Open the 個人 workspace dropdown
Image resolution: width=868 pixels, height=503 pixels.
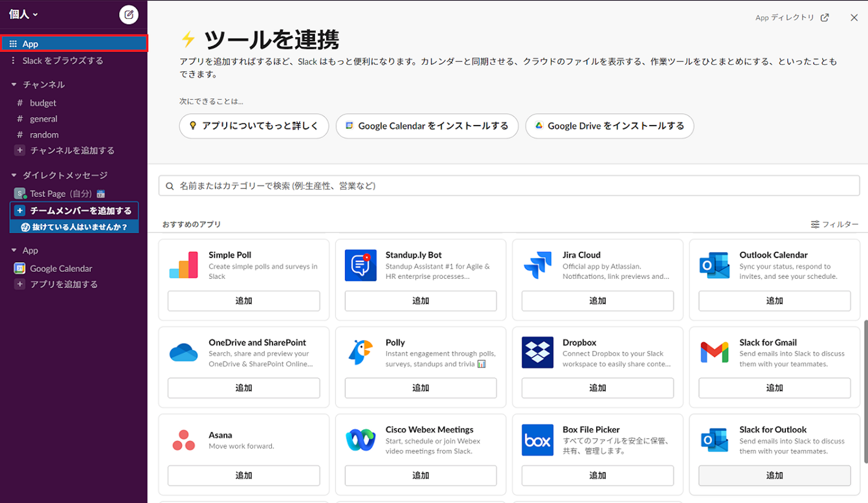(24, 14)
